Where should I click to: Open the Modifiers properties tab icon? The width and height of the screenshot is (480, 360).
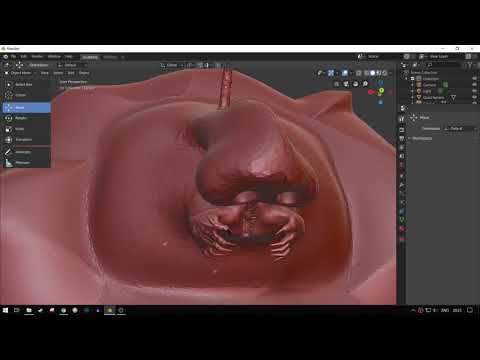point(402,185)
